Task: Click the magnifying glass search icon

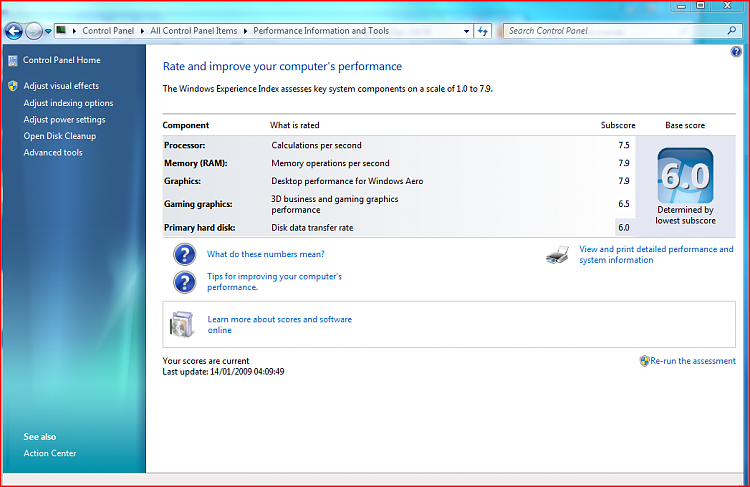Action: pyautogui.click(x=732, y=31)
